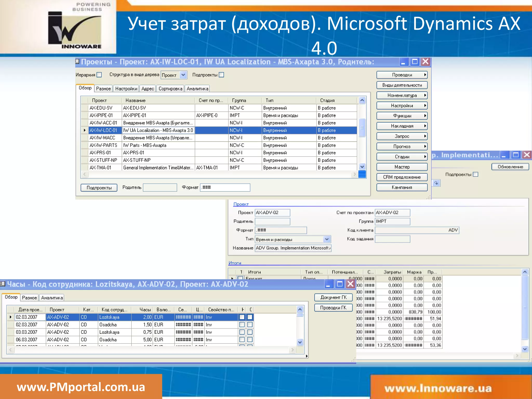Toggle first checkbox in Osadcha 1,50 row
Screen dimensions: 532x399
point(242,324)
